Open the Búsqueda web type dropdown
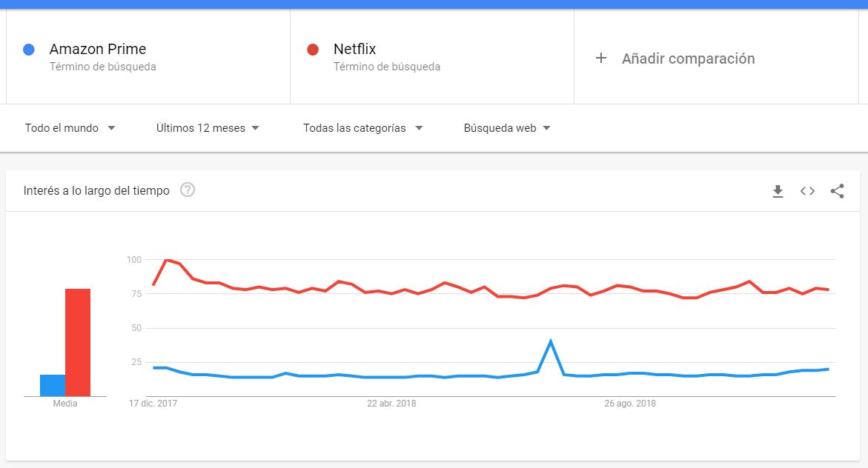This screenshot has width=868, height=468. coord(507,127)
